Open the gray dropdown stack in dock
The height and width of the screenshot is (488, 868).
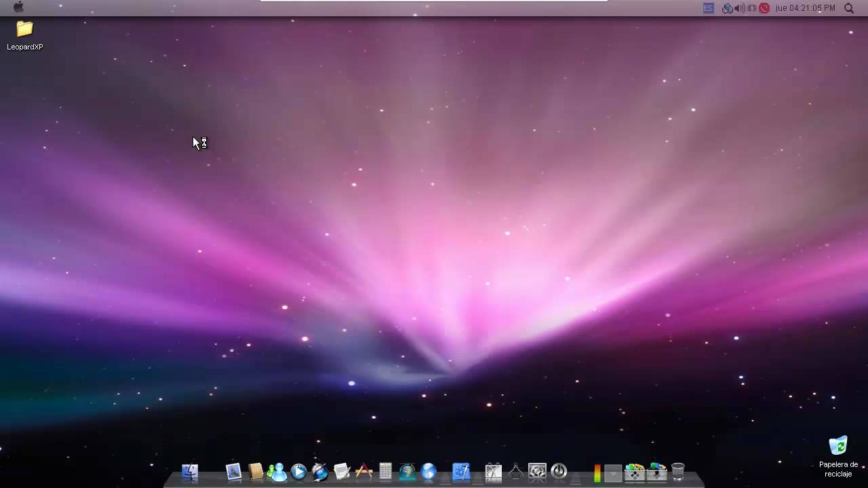click(x=613, y=472)
